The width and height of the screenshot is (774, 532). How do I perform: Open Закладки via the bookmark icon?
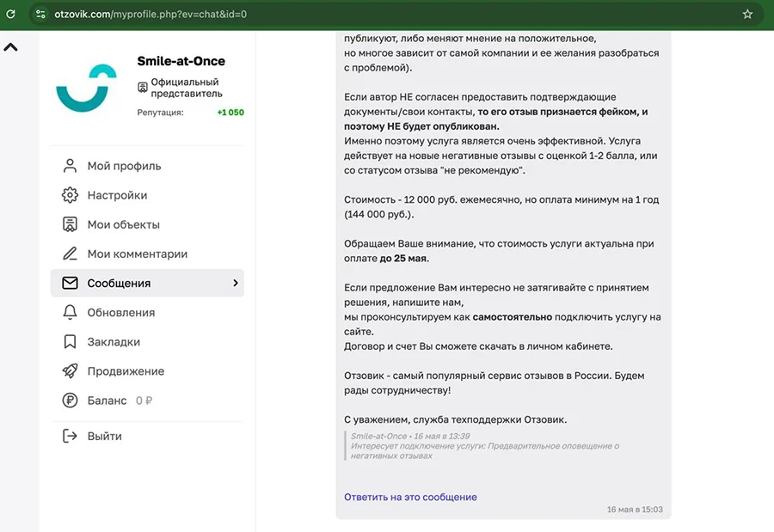(71, 341)
